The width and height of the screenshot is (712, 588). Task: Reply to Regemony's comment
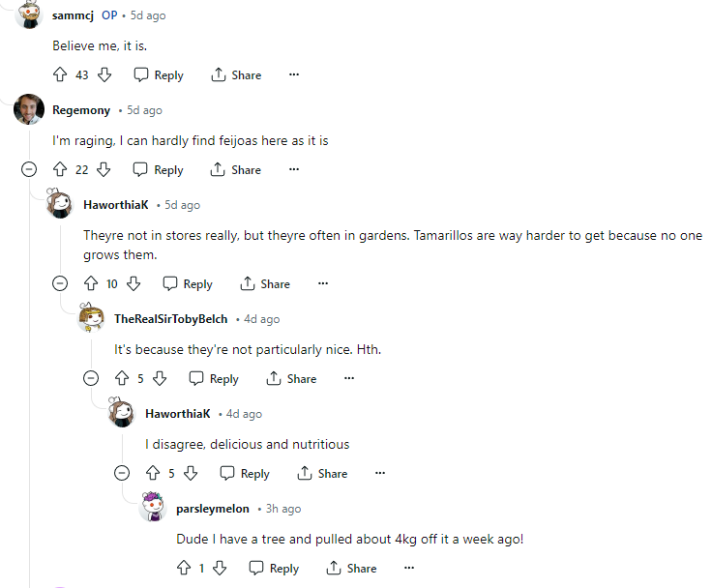(x=158, y=169)
